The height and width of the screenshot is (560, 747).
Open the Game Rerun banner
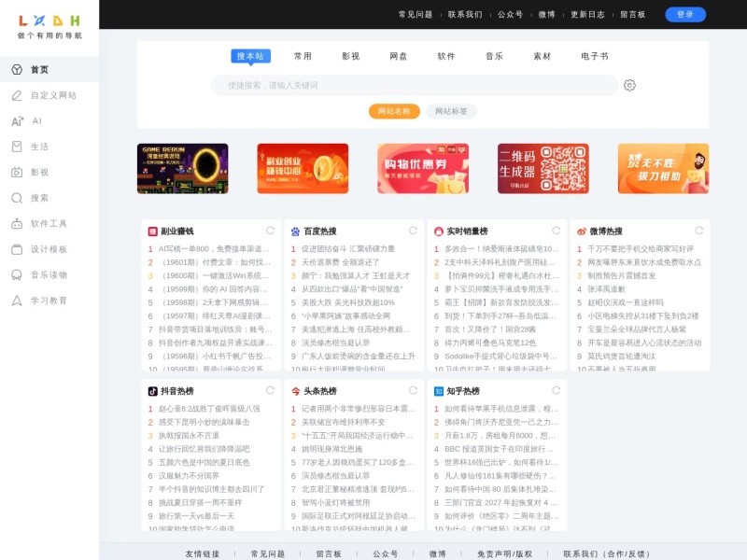[182, 169]
